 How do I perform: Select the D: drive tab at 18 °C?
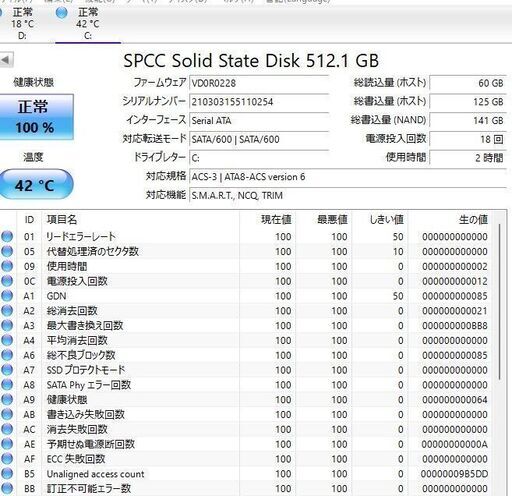(22, 24)
